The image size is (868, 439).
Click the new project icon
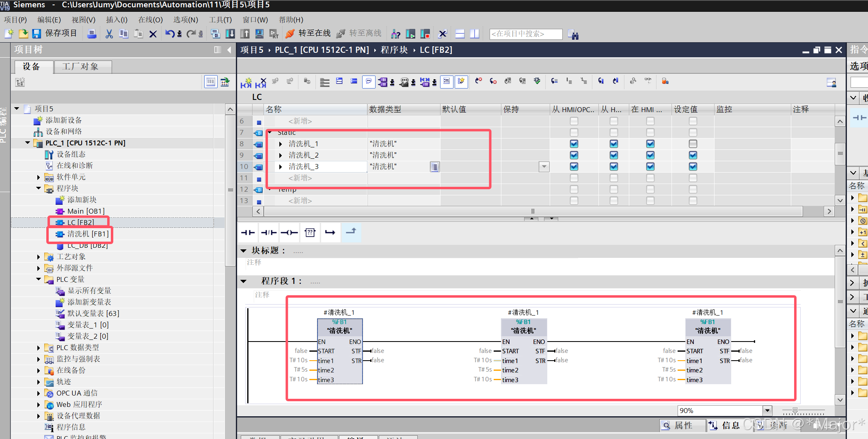[x=9, y=34]
